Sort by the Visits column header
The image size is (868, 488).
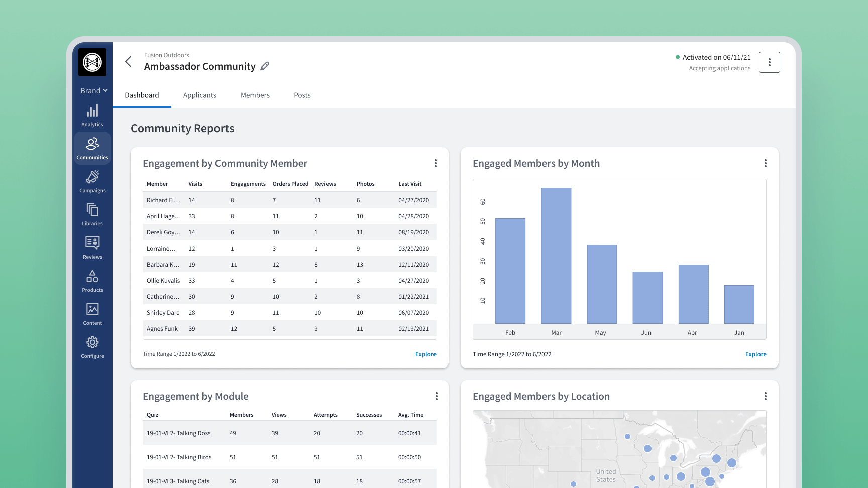(195, 184)
